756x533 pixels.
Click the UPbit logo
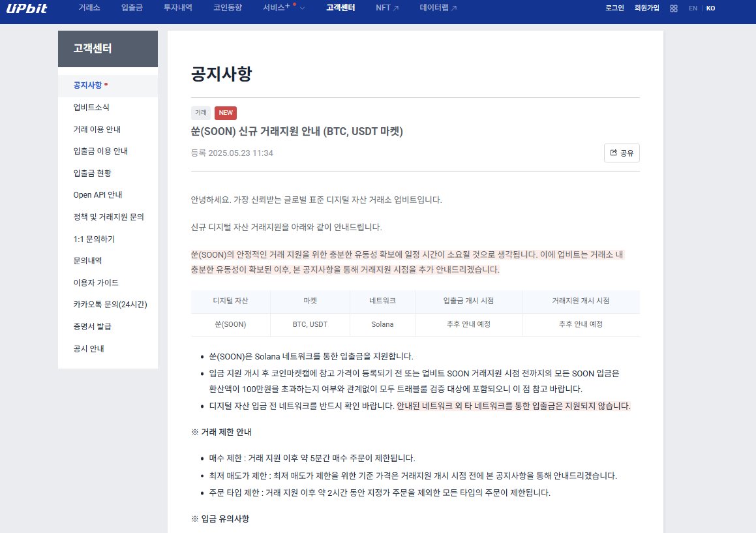[x=27, y=8]
